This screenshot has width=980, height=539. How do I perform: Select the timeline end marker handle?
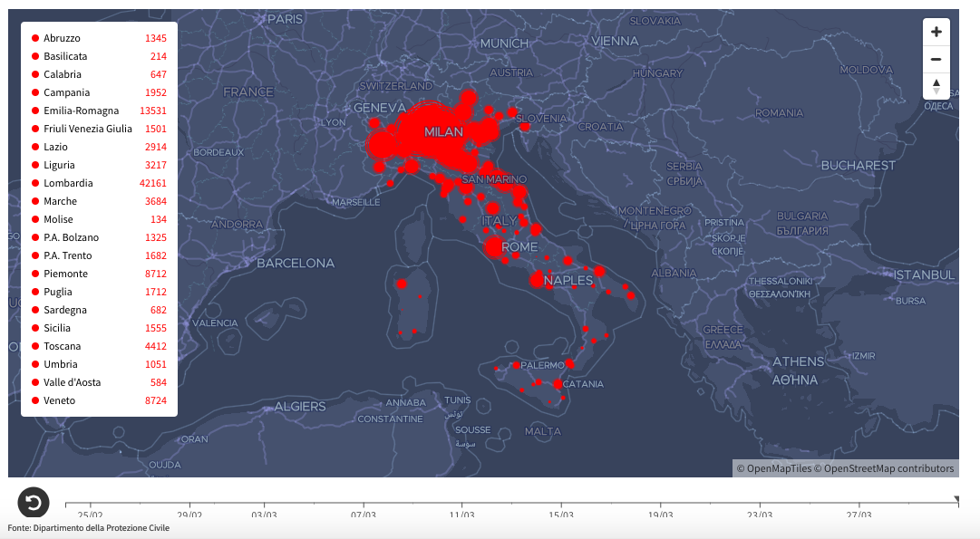pos(956,499)
